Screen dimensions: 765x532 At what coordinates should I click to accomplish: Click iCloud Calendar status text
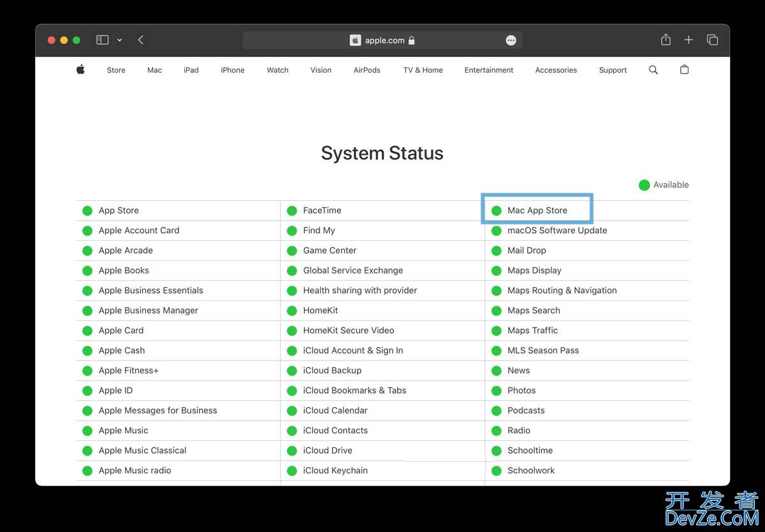335,410
